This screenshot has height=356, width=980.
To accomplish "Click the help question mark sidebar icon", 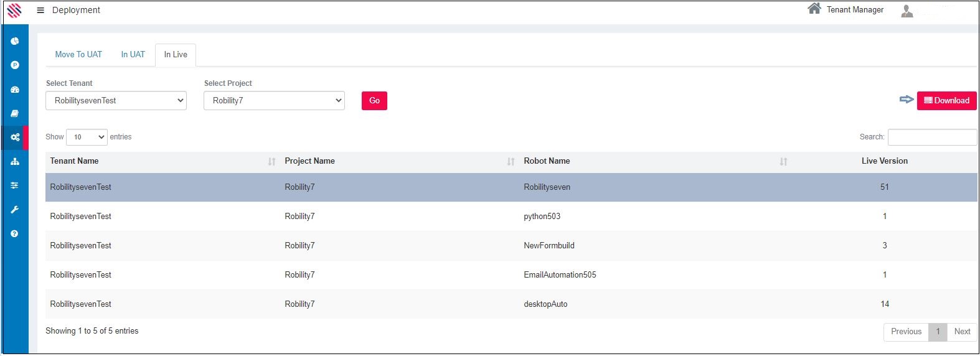I will tap(15, 234).
